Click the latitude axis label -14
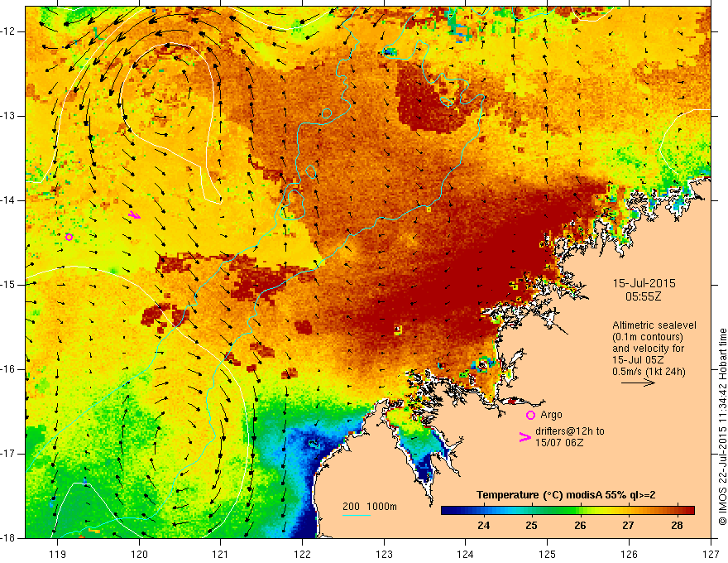 click(x=9, y=200)
